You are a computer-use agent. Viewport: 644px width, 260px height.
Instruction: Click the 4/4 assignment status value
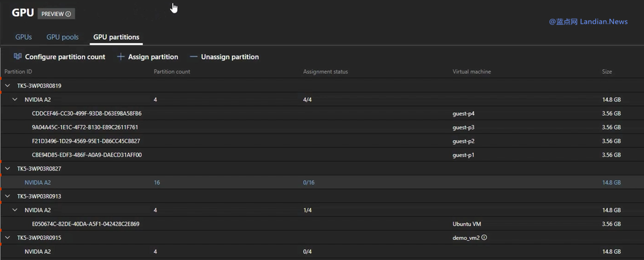click(307, 100)
